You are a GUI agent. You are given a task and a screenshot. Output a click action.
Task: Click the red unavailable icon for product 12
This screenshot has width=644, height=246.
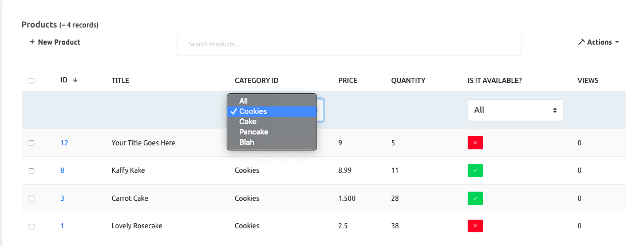pyautogui.click(x=475, y=143)
